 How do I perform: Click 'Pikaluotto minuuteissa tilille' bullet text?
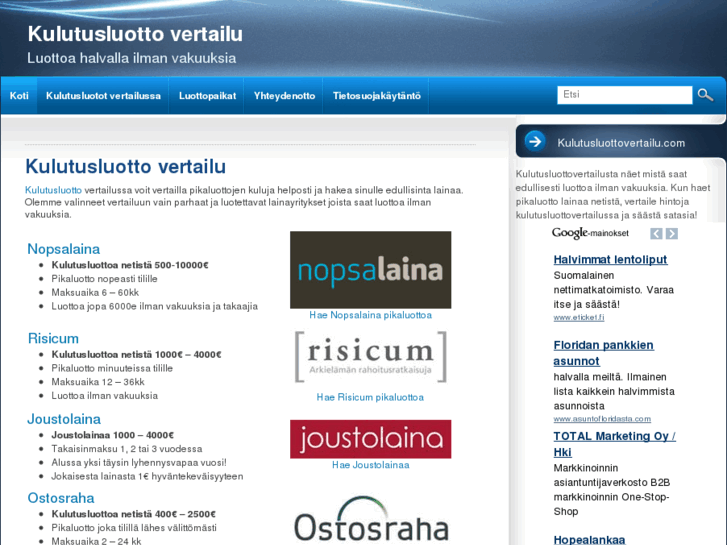112,368
